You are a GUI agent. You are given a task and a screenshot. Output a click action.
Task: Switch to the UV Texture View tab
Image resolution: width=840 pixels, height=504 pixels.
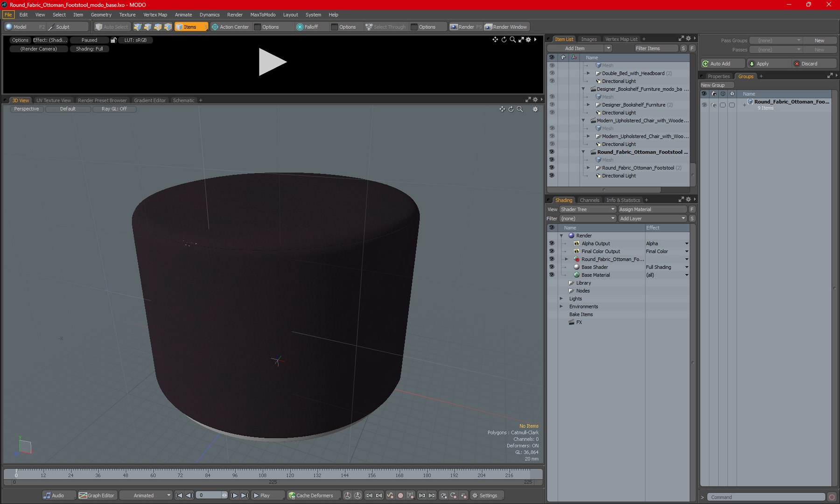(x=54, y=100)
